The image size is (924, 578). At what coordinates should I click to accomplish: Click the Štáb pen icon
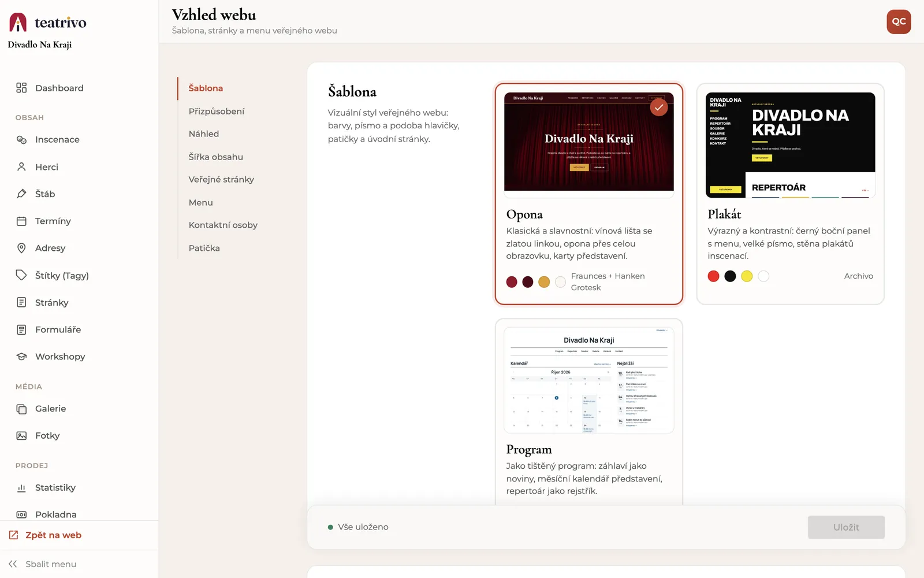tap(21, 194)
